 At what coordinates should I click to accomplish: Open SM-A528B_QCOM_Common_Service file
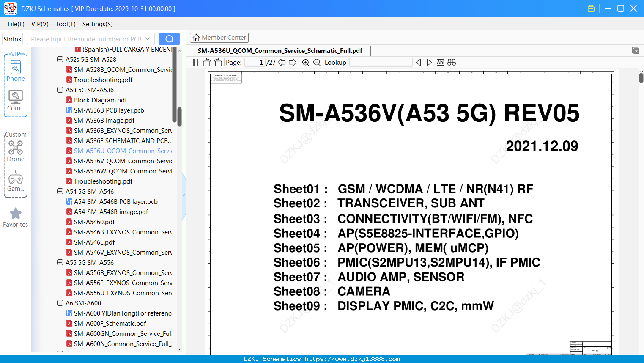click(x=119, y=70)
